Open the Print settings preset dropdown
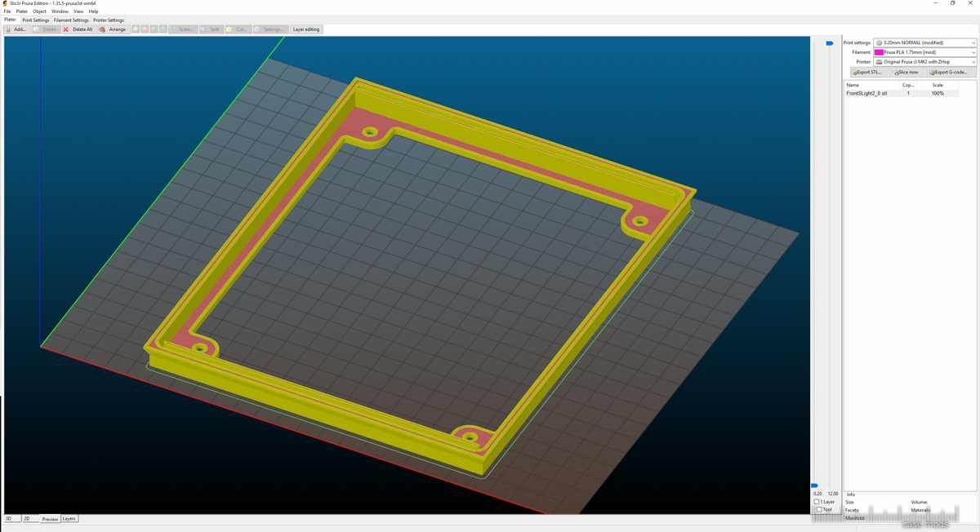This screenshot has width=980, height=532. tap(925, 42)
